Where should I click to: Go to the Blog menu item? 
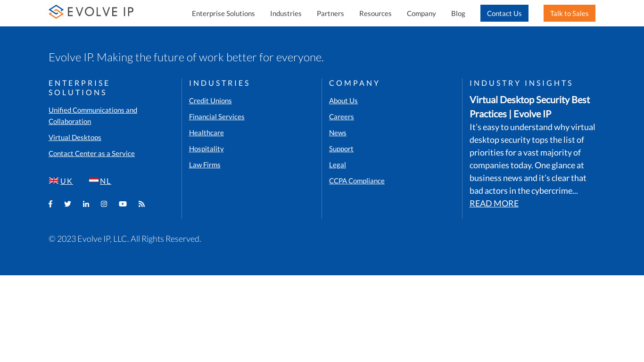458,13
